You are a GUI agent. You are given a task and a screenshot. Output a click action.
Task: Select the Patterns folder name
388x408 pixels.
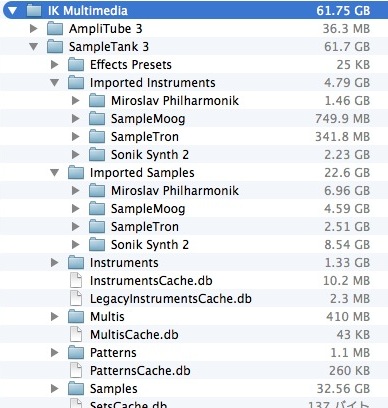click(x=113, y=353)
